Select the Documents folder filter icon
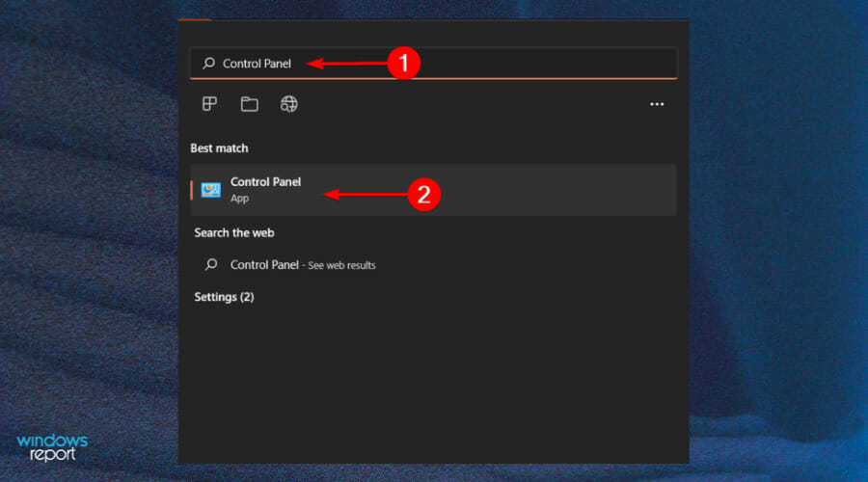The height and width of the screenshot is (482, 868). tap(249, 104)
